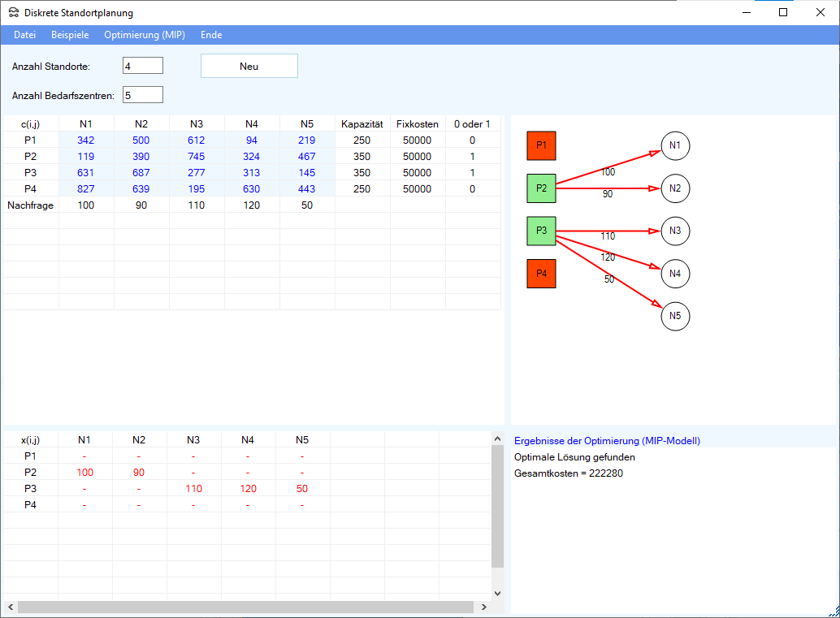This screenshot has width=840, height=618.
Task: Click the scroll-right arrow of horizontal scrollbar
Action: tap(484, 607)
